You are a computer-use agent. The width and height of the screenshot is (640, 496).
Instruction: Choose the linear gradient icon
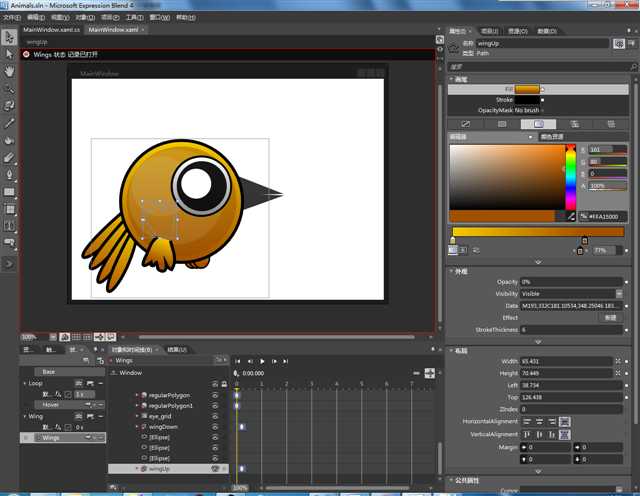click(x=453, y=250)
